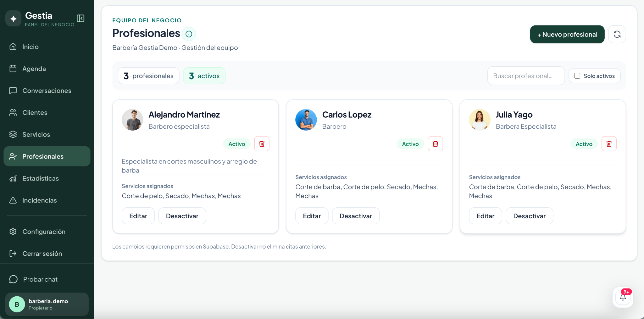This screenshot has height=319, width=644.
Task: Select Profesionales in the sidebar
Action: pos(47,156)
